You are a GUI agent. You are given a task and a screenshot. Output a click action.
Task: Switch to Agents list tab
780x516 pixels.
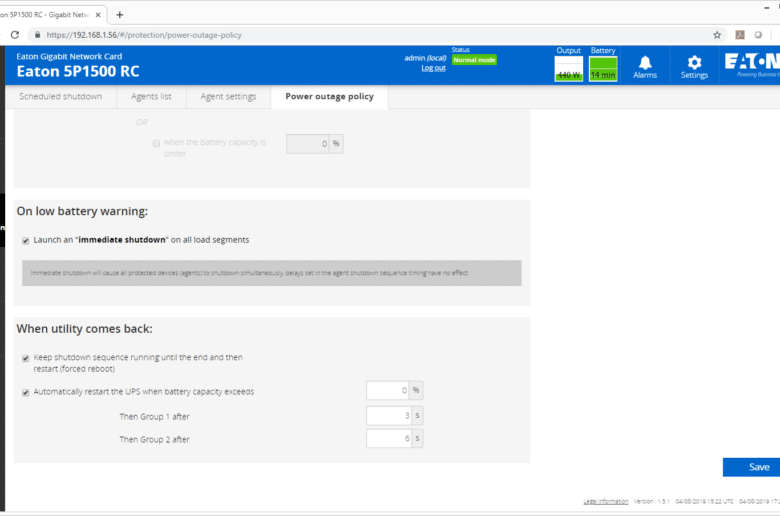point(151,97)
